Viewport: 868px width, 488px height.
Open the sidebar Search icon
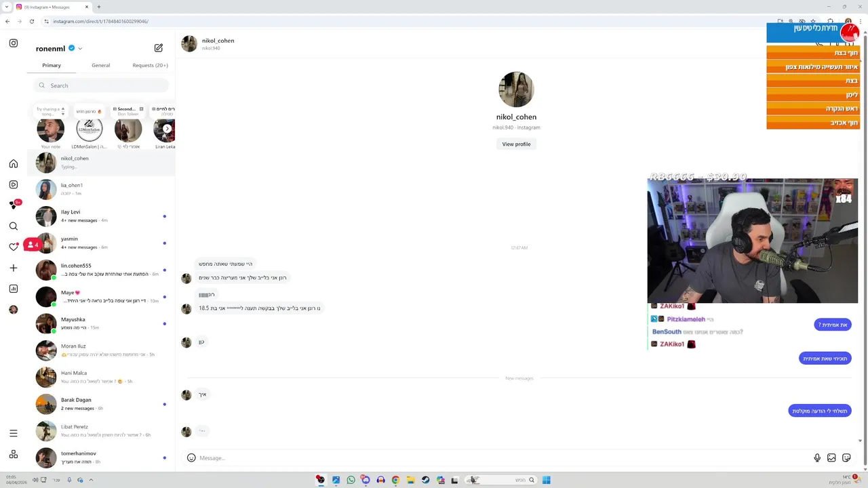click(14, 226)
